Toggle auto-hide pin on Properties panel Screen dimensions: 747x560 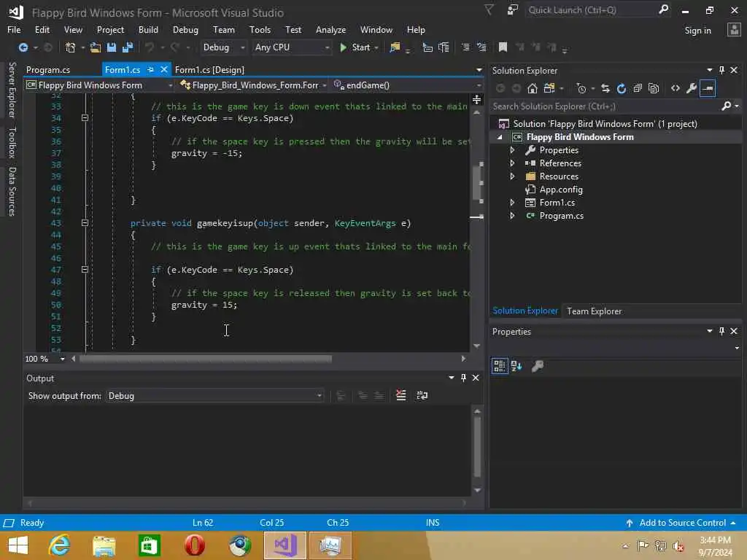[x=721, y=331]
